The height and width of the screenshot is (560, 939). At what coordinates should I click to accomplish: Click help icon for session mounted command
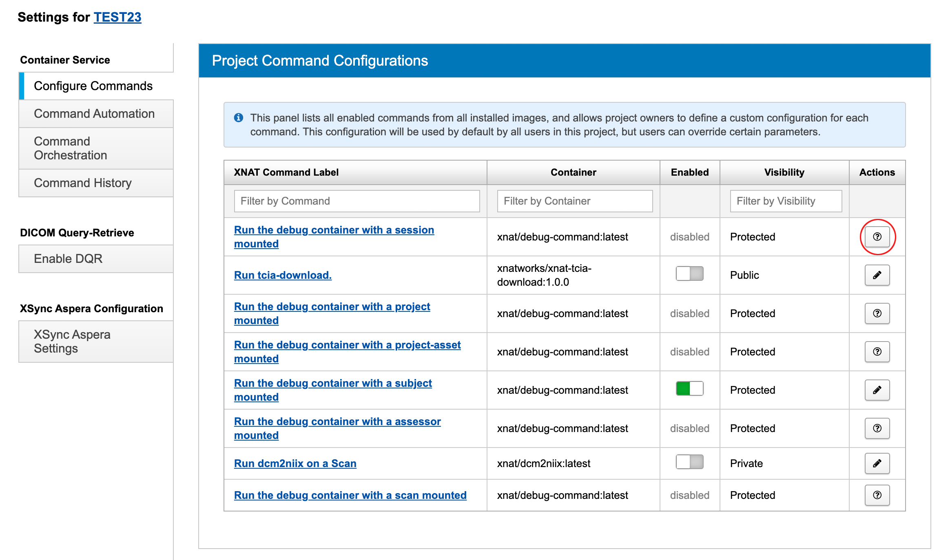(877, 237)
